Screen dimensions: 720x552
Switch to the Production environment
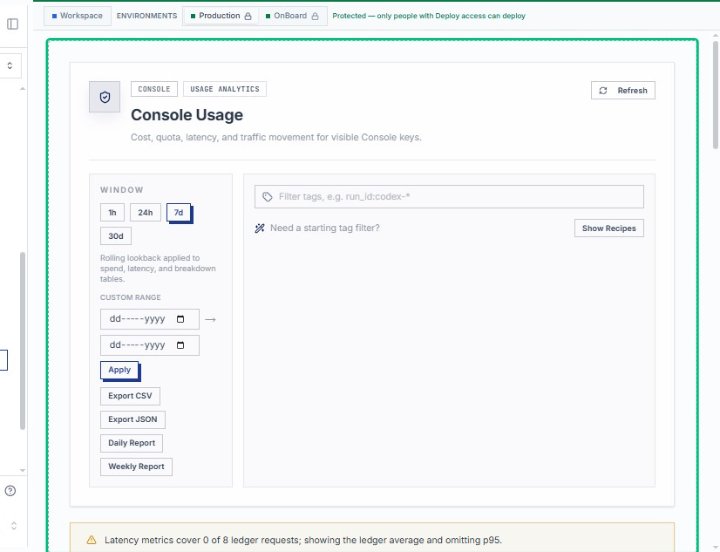click(220, 16)
